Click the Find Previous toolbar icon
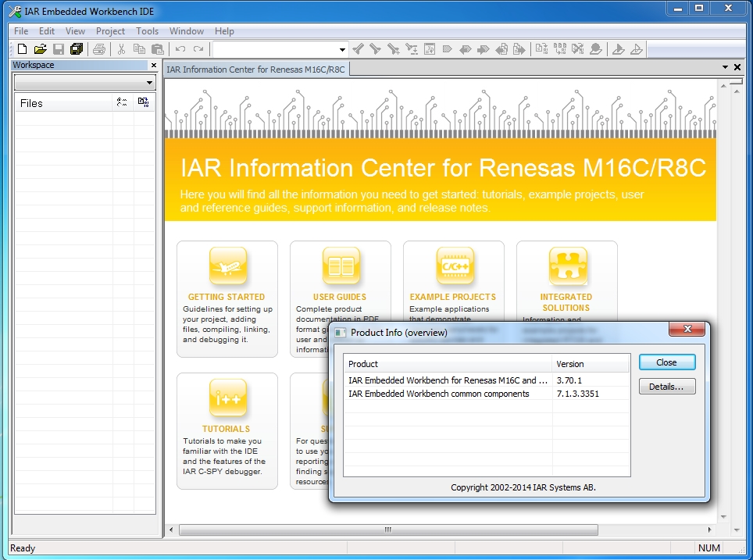This screenshot has height=560, width=753. tap(359, 49)
